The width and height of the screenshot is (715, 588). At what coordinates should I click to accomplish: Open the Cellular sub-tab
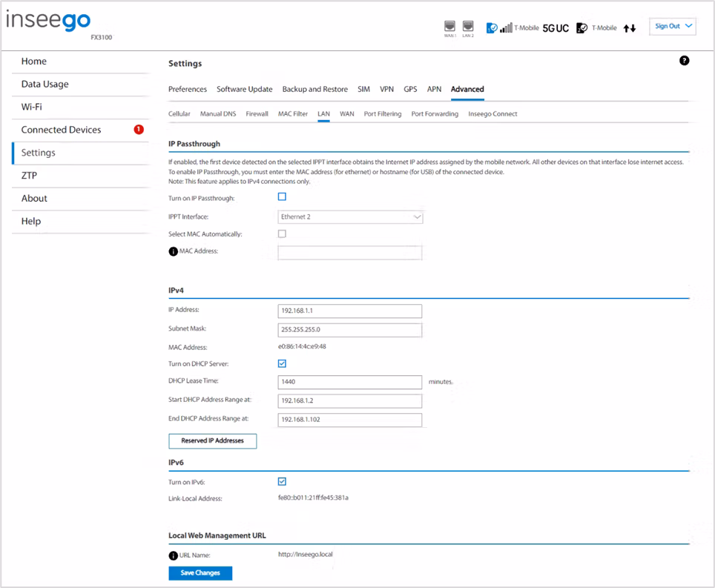point(179,114)
